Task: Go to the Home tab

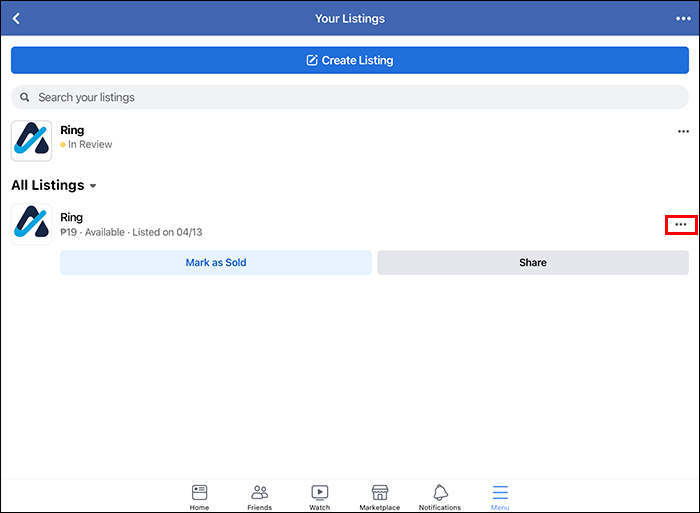Action: (x=199, y=497)
